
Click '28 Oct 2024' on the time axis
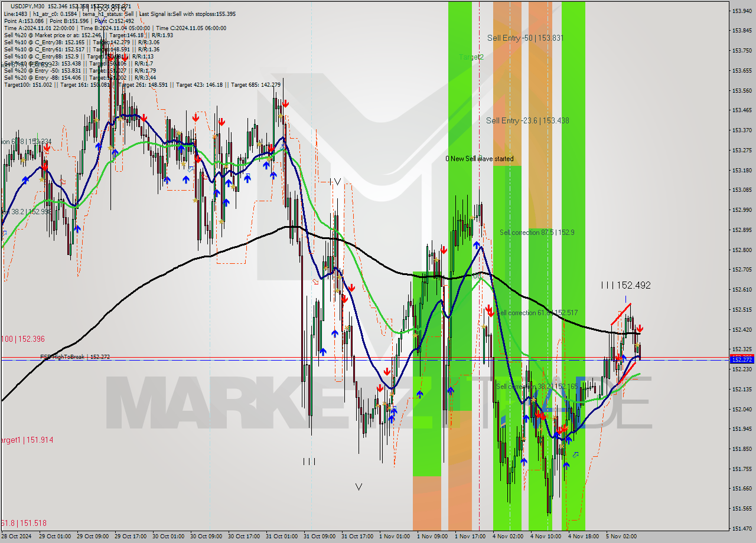click(x=16, y=537)
